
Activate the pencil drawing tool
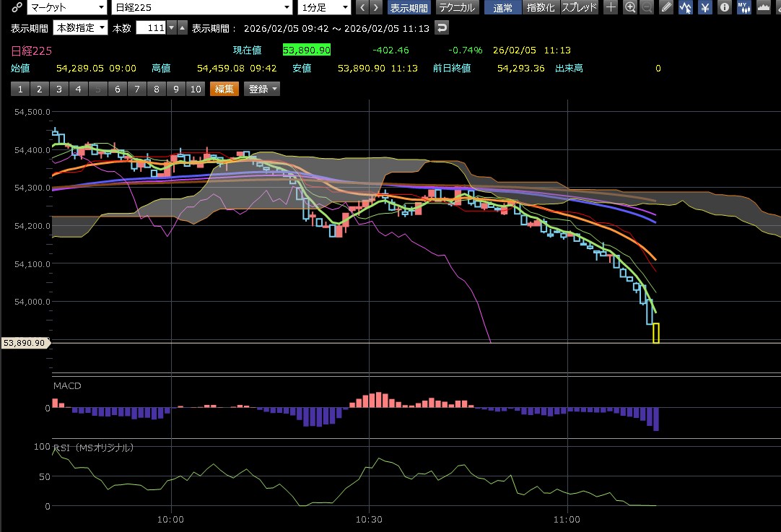click(666, 8)
